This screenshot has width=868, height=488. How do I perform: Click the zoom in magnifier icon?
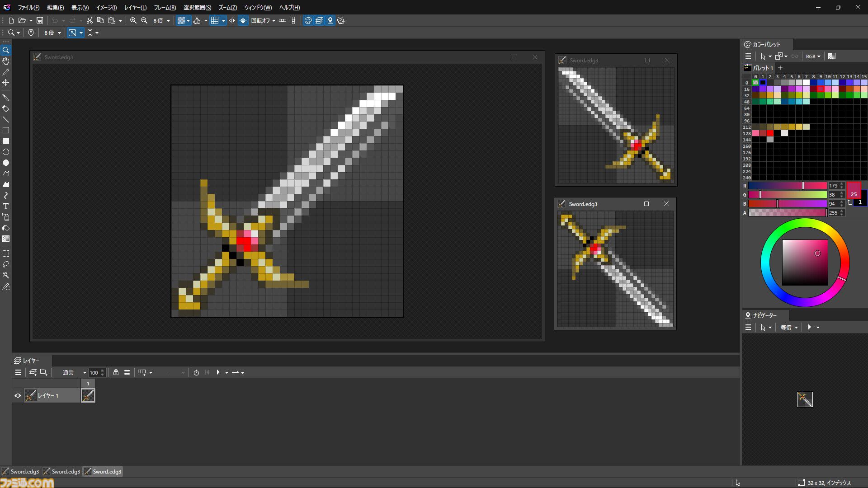(133, 20)
